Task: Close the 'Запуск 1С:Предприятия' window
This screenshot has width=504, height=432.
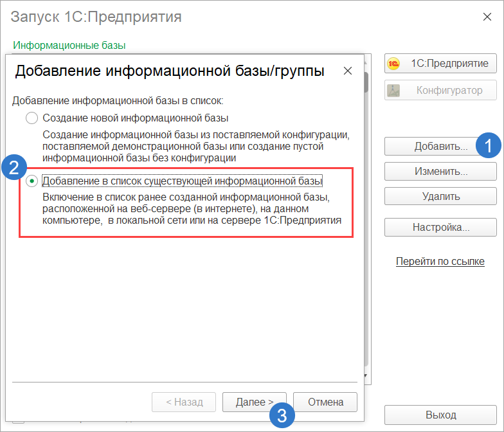Action: tap(487, 17)
